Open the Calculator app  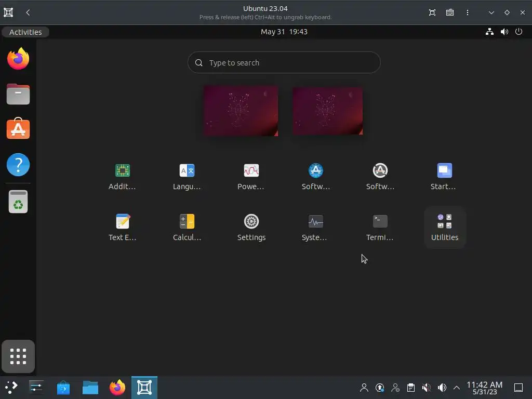pos(187,228)
